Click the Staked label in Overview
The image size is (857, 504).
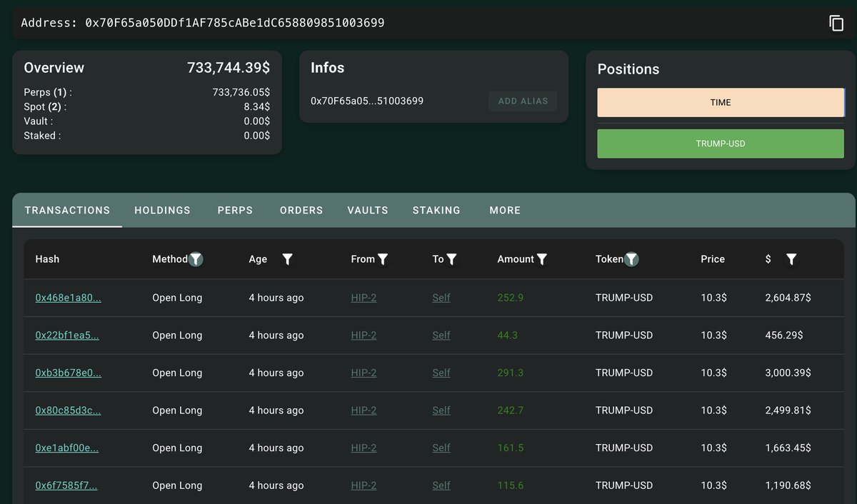tap(42, 136)
